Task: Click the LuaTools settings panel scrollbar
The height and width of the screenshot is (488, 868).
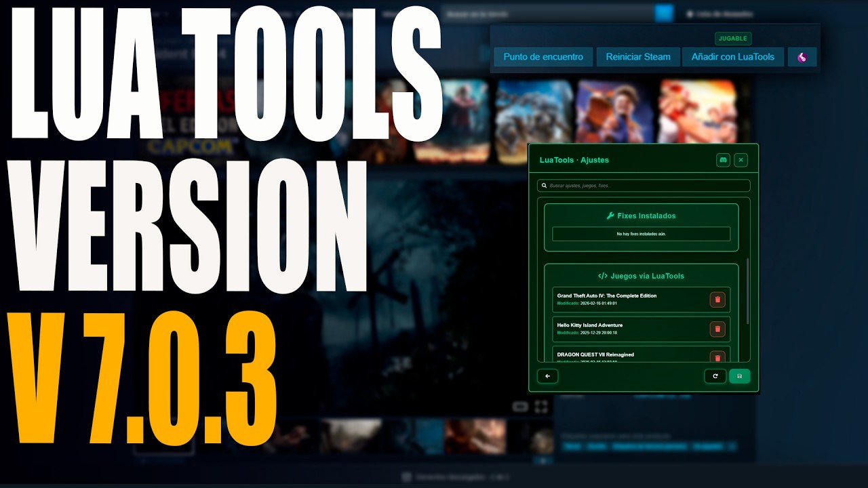Action: [x=748, y=291]
